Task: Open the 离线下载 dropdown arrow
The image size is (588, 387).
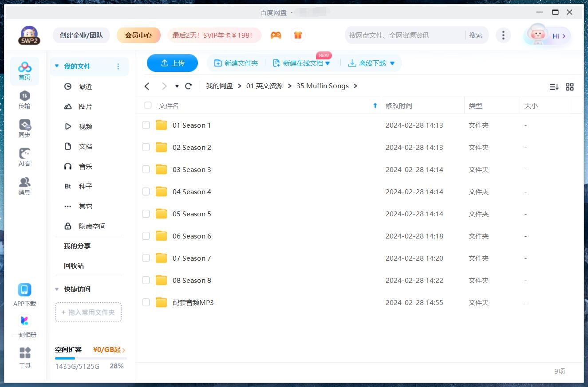Action: tap(392, 63)
